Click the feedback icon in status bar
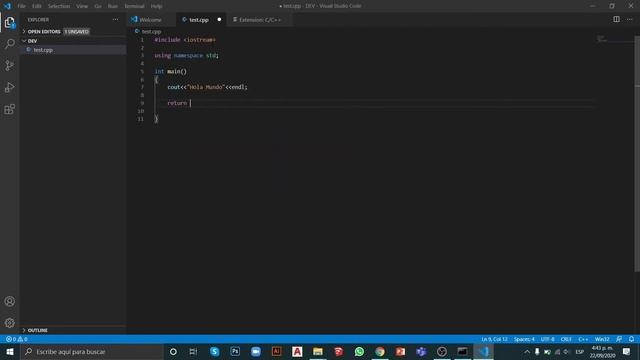640x360 pixels. 619,339
